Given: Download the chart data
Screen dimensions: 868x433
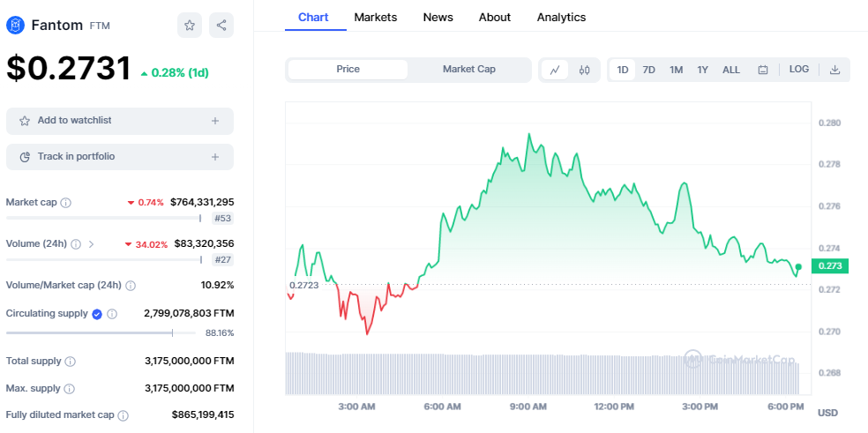Looking at the screenshot, I should 835,70.
